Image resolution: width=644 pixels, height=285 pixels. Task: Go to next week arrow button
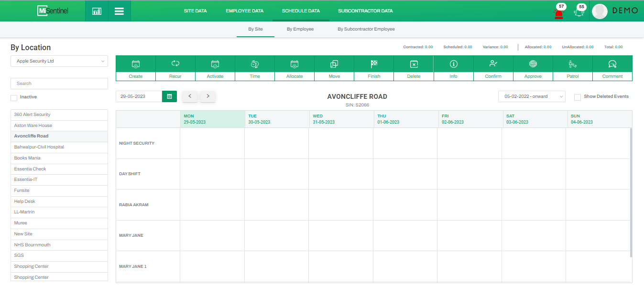(208, 96)
